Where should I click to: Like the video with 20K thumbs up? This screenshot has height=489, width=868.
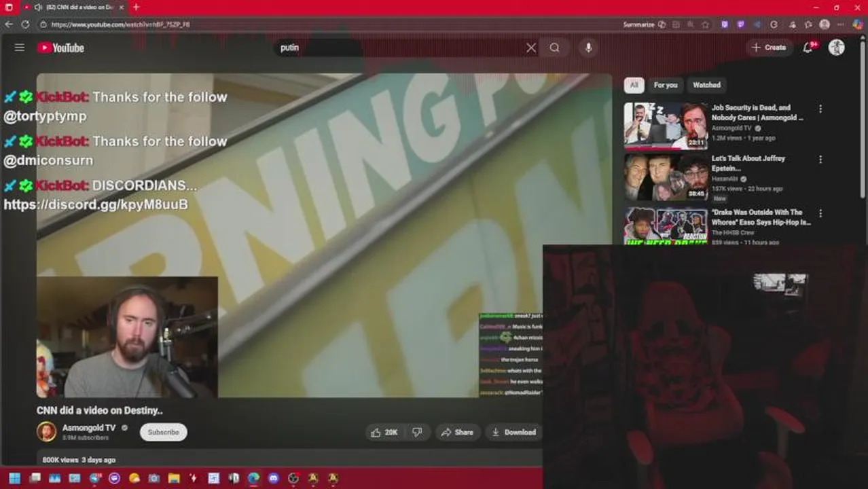click(384, 433)
